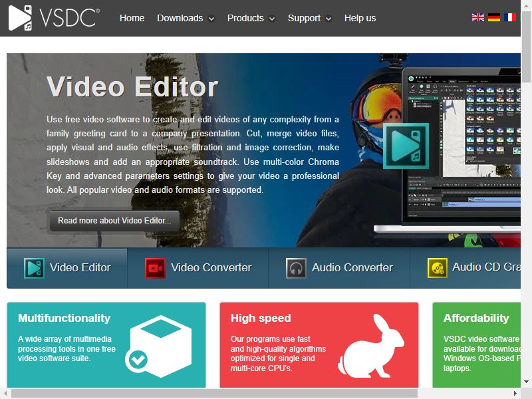Open the Help us page
Image resolution: width=532 pixels, height=399 pixels.
tap(360, 18)
